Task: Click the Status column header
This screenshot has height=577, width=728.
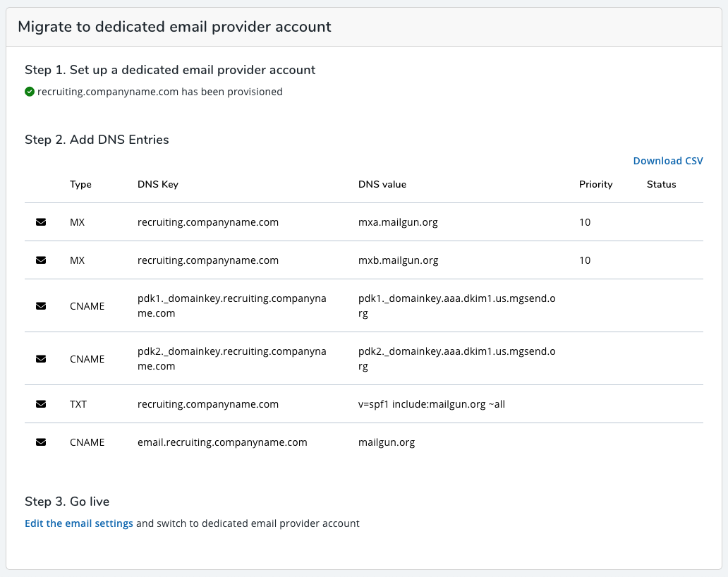Action: tap(661, 185)
